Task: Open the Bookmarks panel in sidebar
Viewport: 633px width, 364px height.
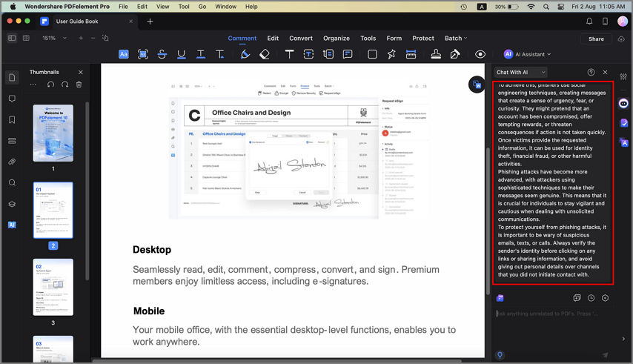Action: pos(12,120)
